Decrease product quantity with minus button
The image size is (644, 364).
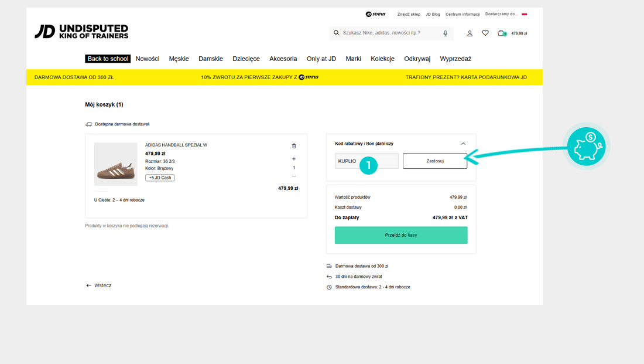click(294, 176)
